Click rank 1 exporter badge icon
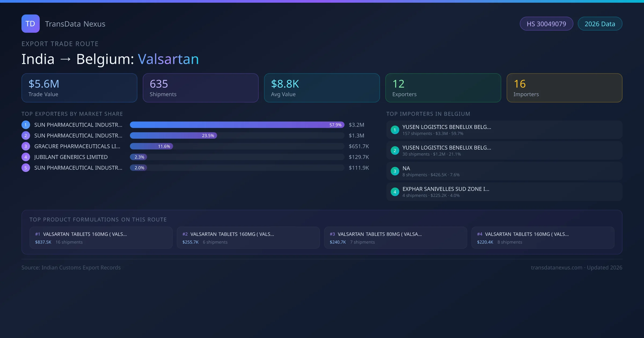This screenshot has height=338, width=644. click(25, 125)
